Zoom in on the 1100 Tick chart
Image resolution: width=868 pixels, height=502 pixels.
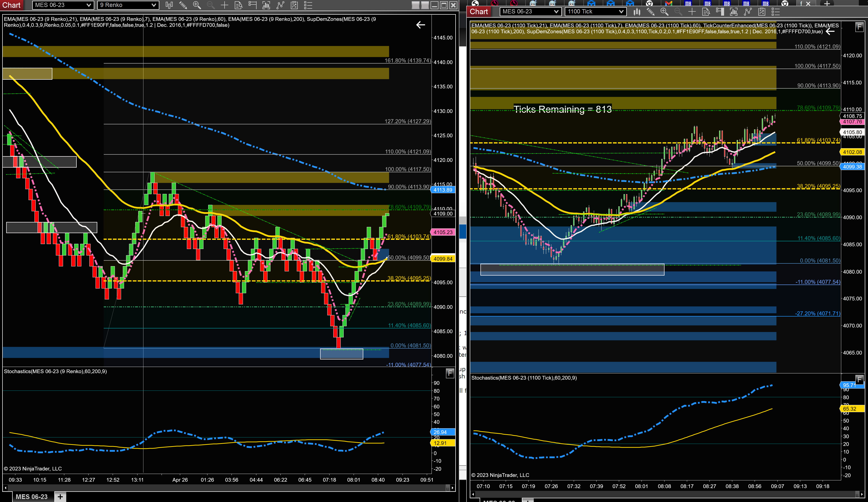[x=664, y=12]
